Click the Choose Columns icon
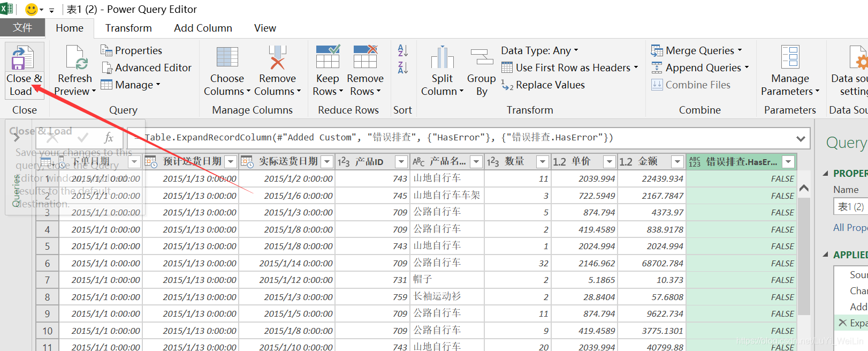Screen dimensions: 868x351 pyautogui.click(x=227, y=58)
